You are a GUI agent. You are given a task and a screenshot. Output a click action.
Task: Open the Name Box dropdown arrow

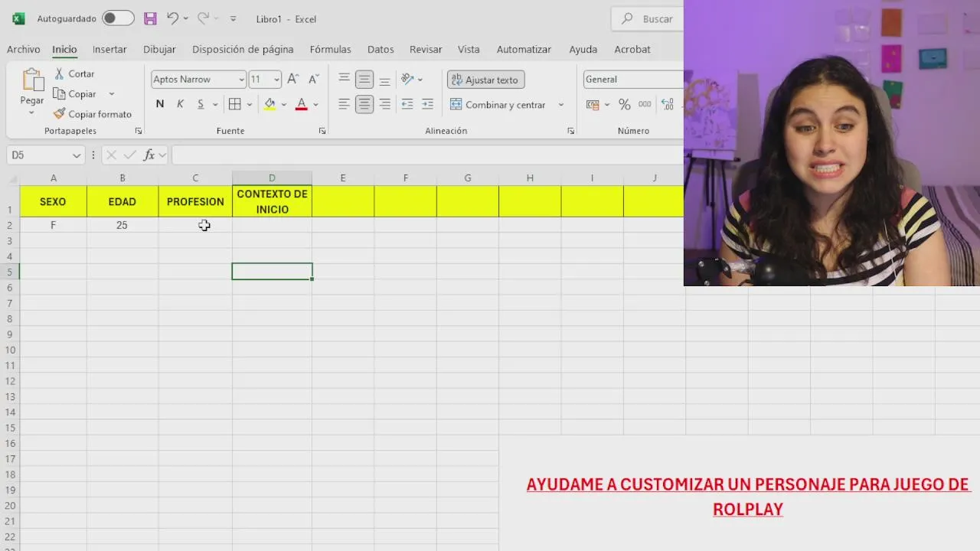77,155
